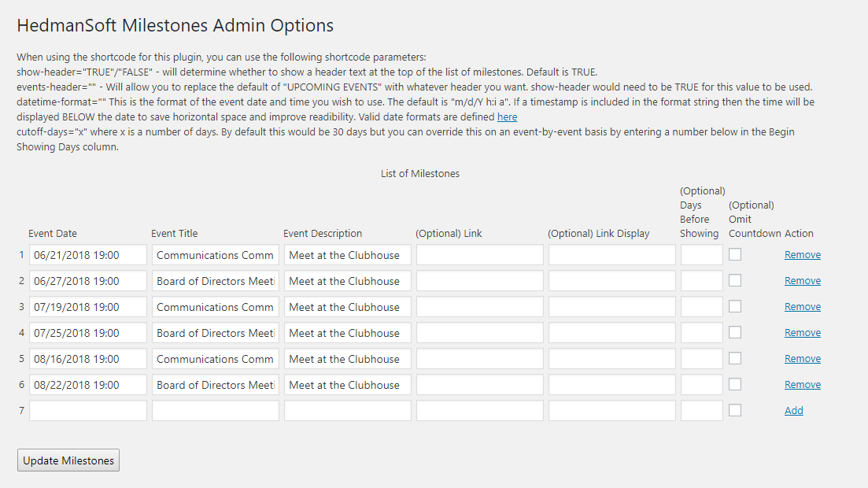
Task: Tick Omit Countdown checkbox for row 6
Action: tap(734, 384)
